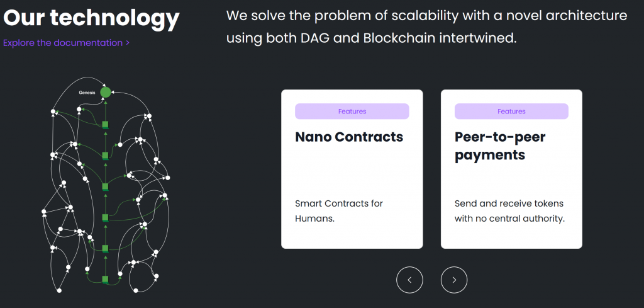Screen dimensions: 644x308
Task: Click the Our technology heading
Action: tap(91, 17)
